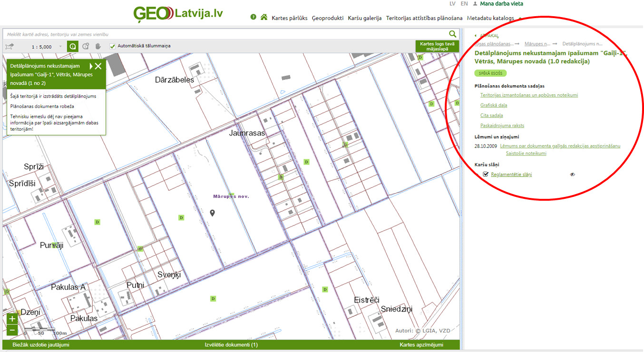Switch language to EN

(464, 4)
